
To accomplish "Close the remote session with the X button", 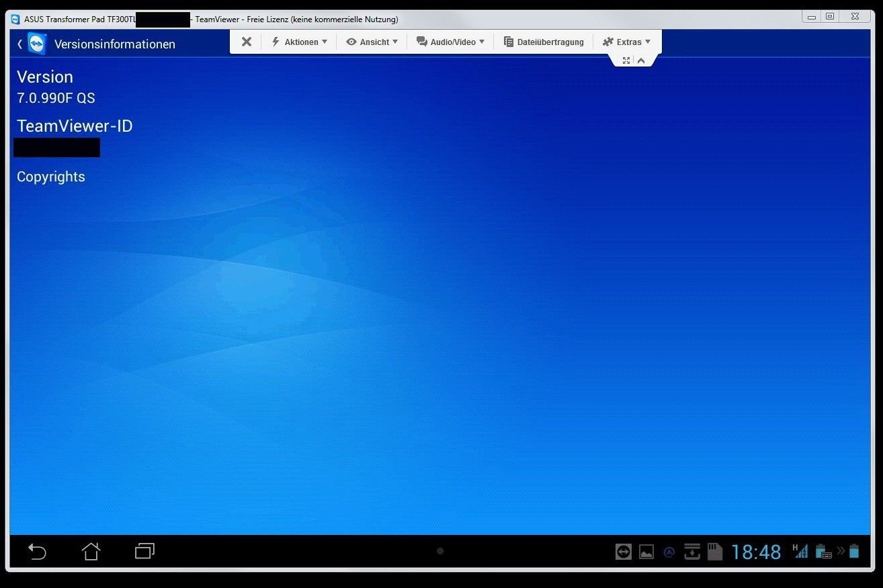I will [x=247, y=42].
